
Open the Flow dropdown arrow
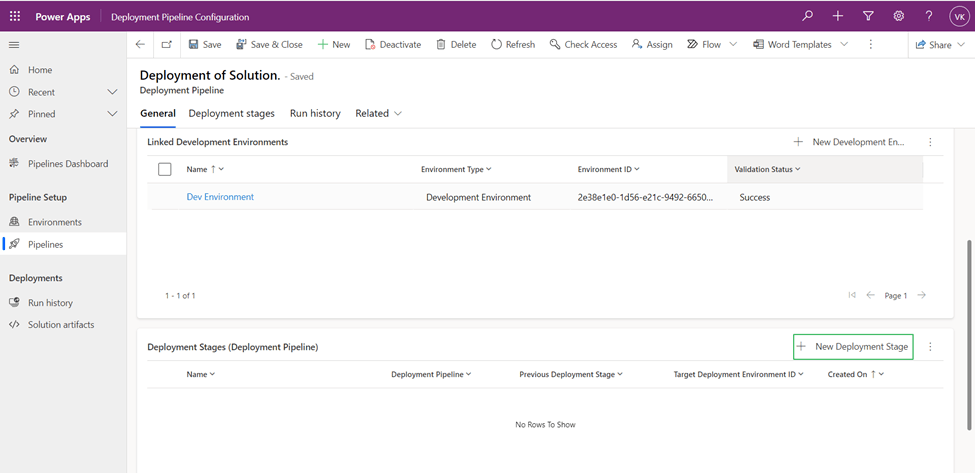[733, 45]
